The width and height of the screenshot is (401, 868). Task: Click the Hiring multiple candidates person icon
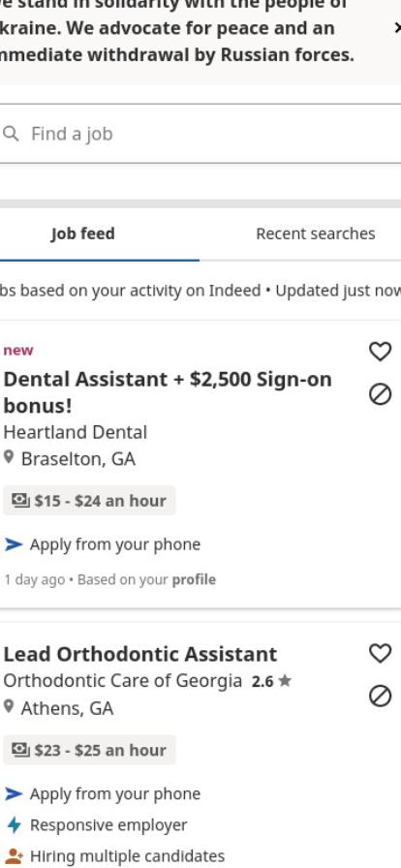coord(14,856)
